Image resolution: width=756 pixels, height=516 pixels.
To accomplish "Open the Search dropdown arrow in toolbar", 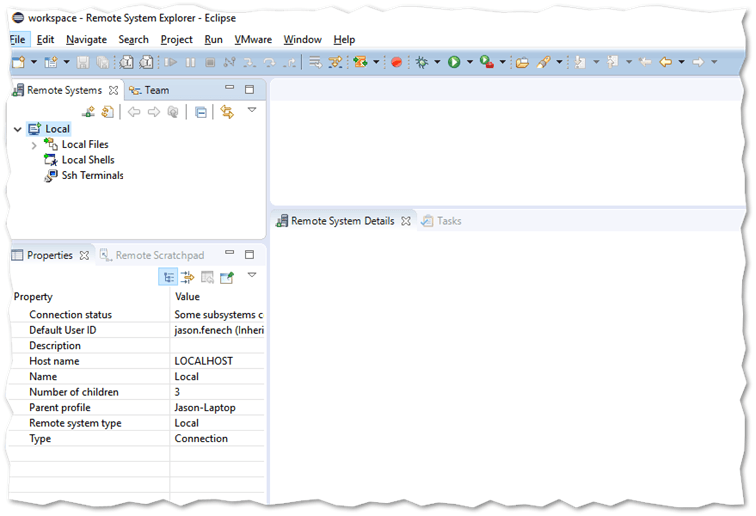I will [x=559, y=62].
